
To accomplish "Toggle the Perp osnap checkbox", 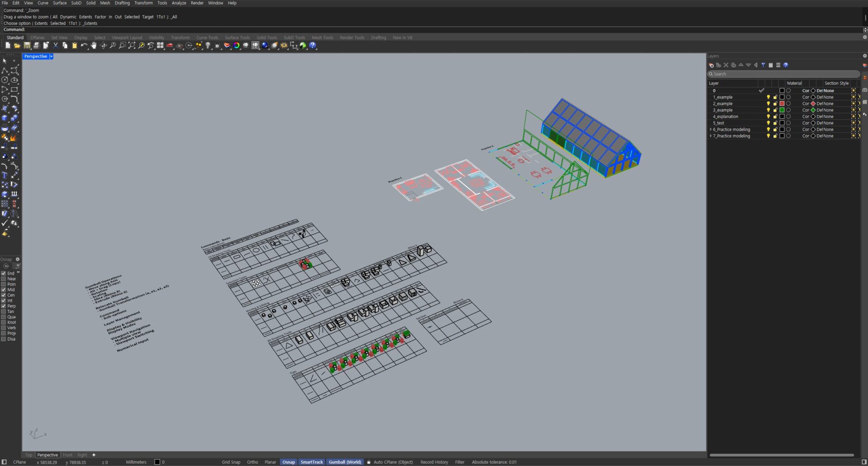I will (x=4, y=306).
